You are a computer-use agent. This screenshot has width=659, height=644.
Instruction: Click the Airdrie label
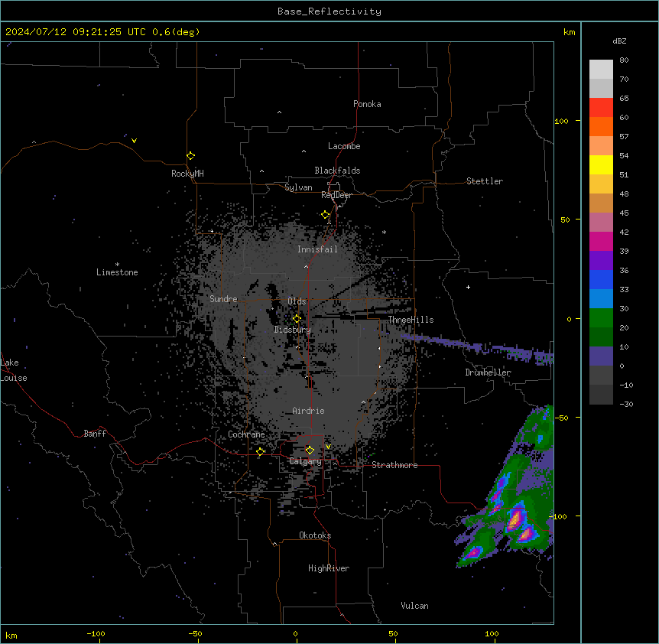309,411
